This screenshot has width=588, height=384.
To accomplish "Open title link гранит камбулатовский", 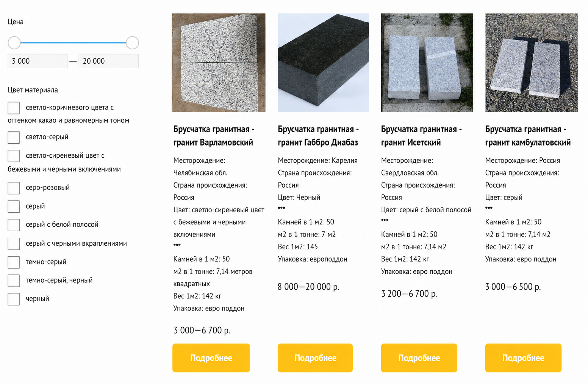I will click(528, 136).
